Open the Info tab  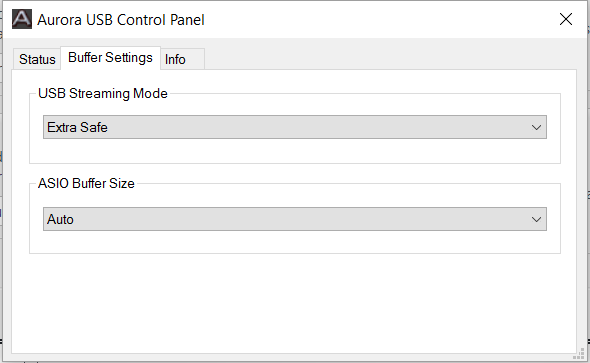pos(183,59)
